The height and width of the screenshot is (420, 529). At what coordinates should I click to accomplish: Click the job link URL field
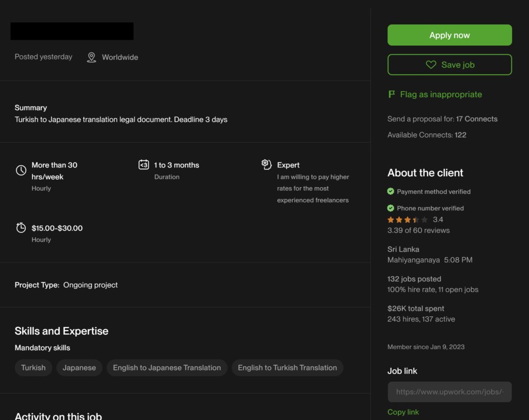pyautogui.click(x=449, y=392)
